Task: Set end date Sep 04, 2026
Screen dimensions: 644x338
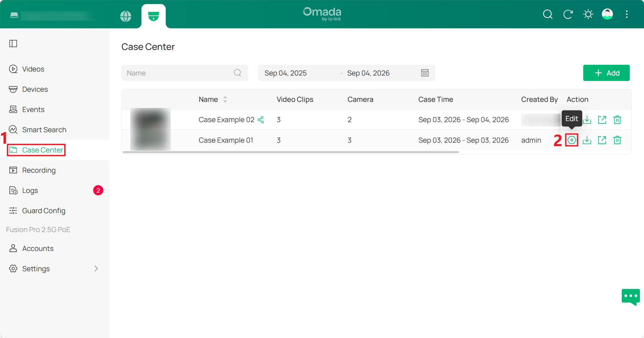Action: (368, 73)
